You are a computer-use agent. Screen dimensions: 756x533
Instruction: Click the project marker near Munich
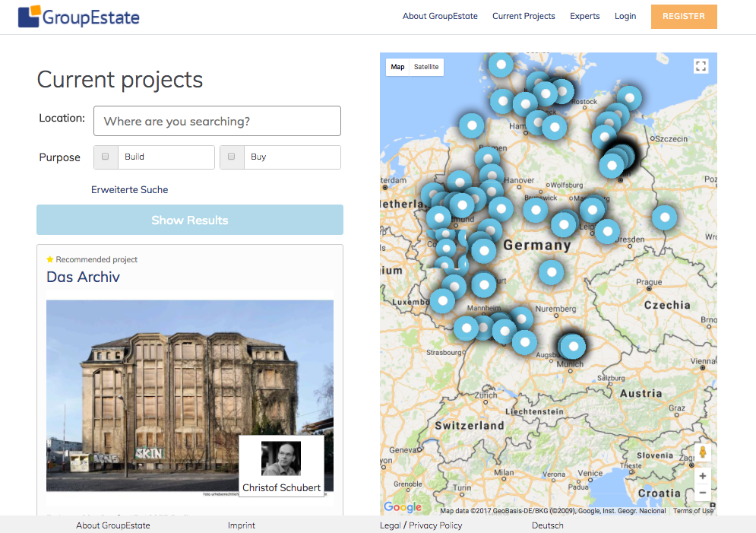(574, 347)
